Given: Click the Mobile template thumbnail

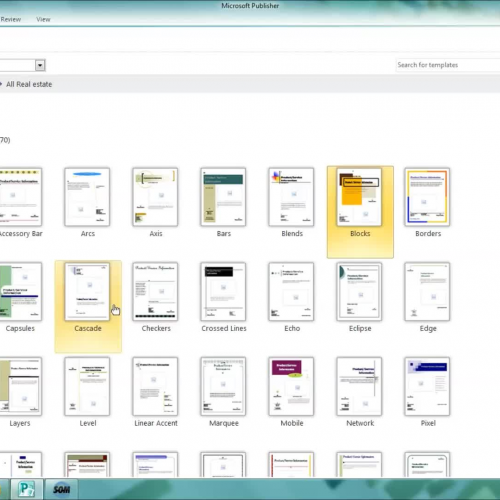Looking at the screenshot, I should point(291,387).
